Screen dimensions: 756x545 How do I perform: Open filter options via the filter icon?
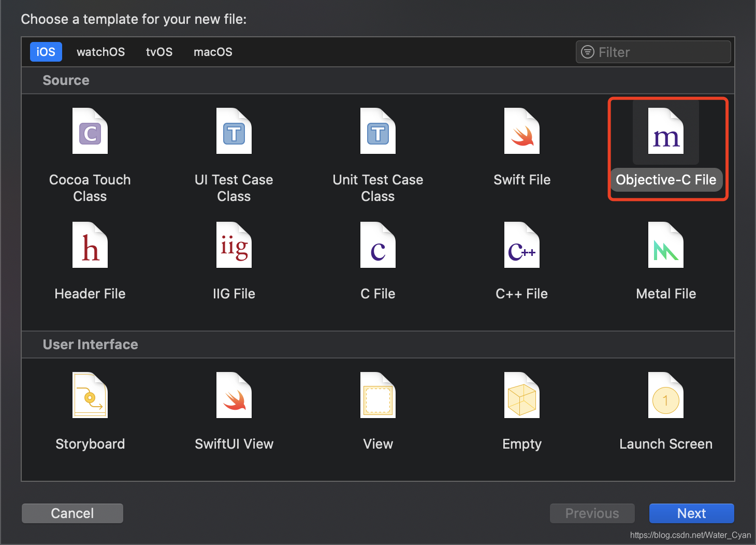click(588, 52)
